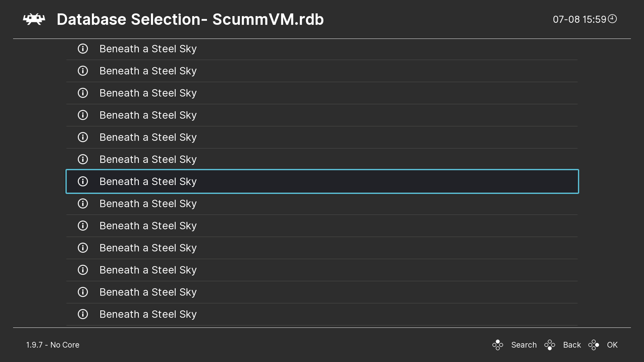Click the Database Selection- ScummVM.rdb title

click(190, 19)
